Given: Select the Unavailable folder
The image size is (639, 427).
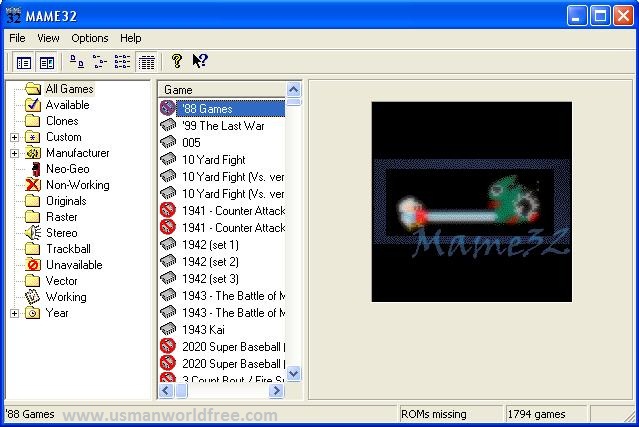Looking at the screenshot, I should (x=74, y=264).
